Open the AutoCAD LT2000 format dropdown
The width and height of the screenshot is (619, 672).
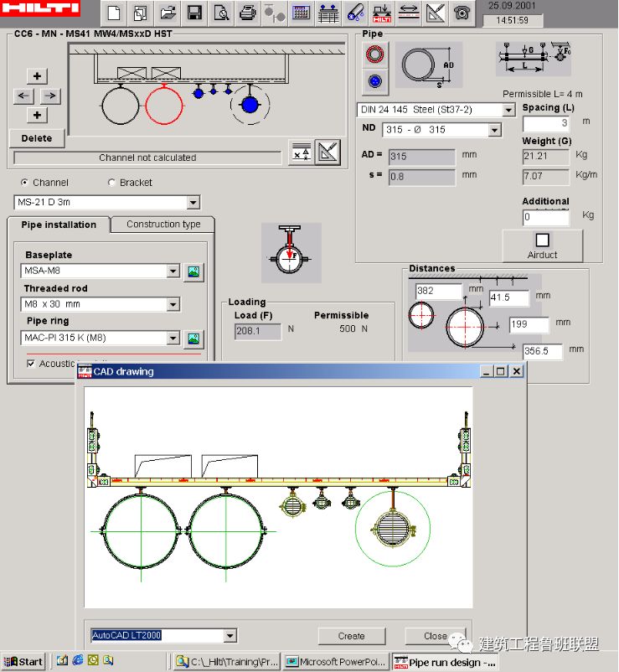click(230, 636)
